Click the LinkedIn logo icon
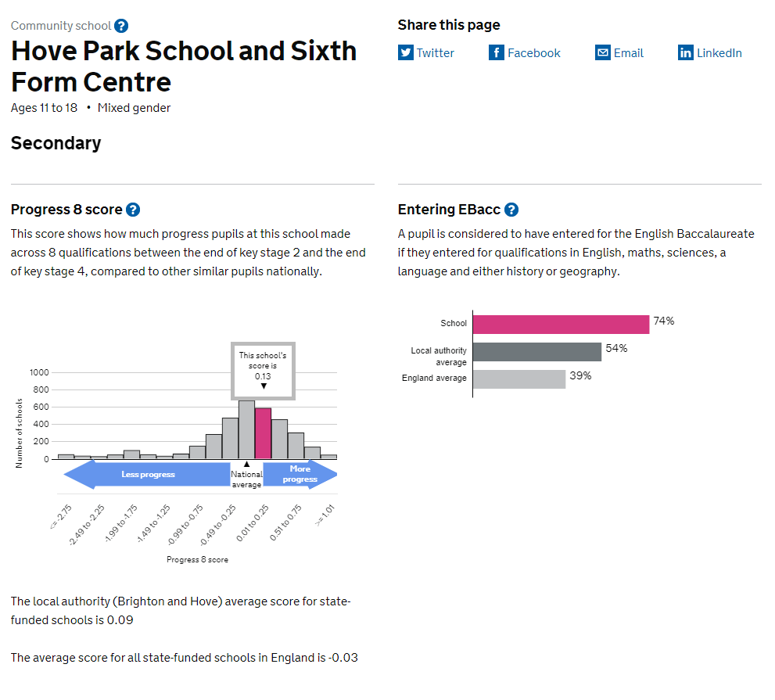The width and height of the screenshot is (775, 700). click(686, 52)
